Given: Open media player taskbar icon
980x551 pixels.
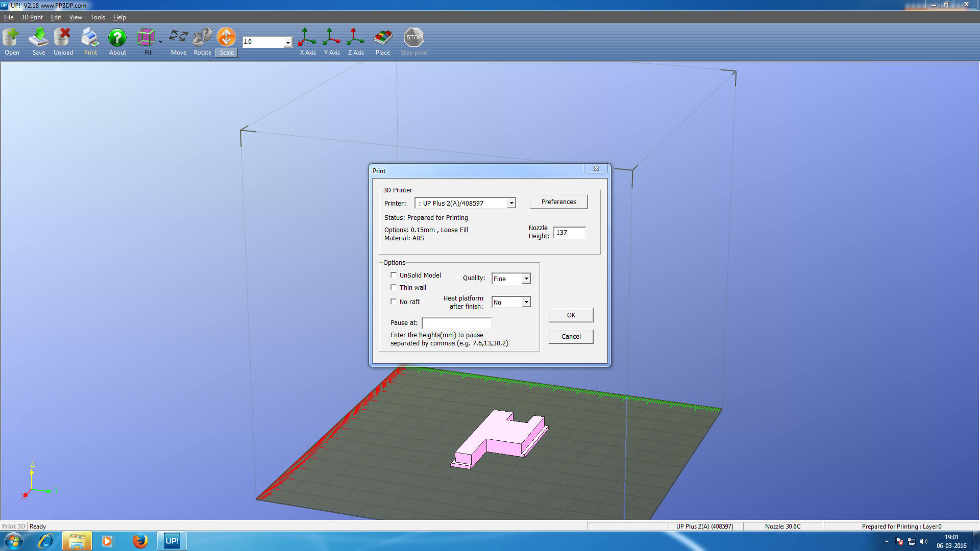Looking at the screenshot, I should [x=107, y=541].
